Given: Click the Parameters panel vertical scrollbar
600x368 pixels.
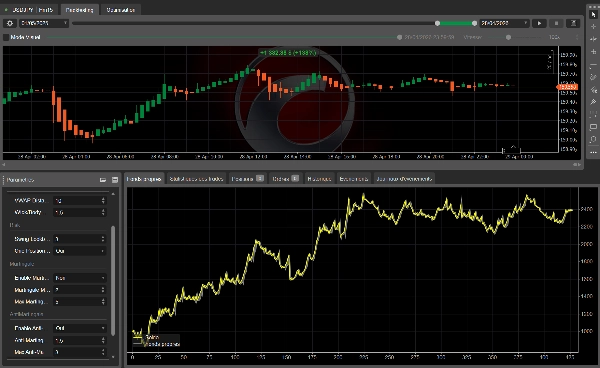Looking at the screenshot, I should (x=113, y=281).
